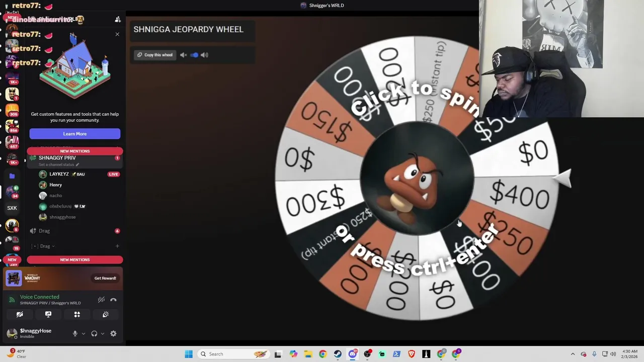Deafen with the headphones icon
Image resolution: width=644 pixels, height=362 pixels.
coord(94,333)
